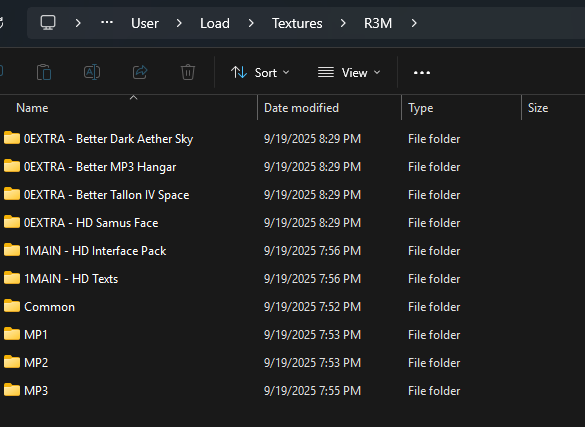Select the Common folder
The height and width of the screenshot is (427, 585).
[x=50, y=307]
